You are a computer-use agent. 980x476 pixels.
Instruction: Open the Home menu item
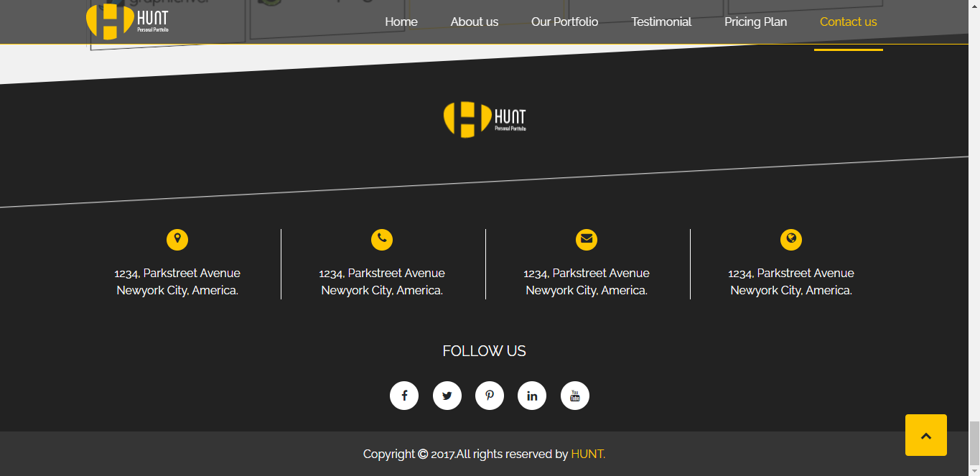401,22
